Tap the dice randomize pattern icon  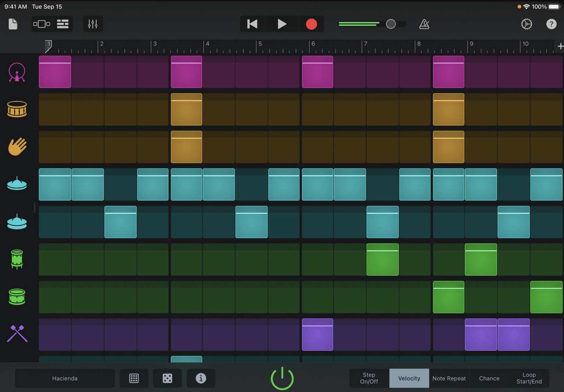(x=167, y=378)
